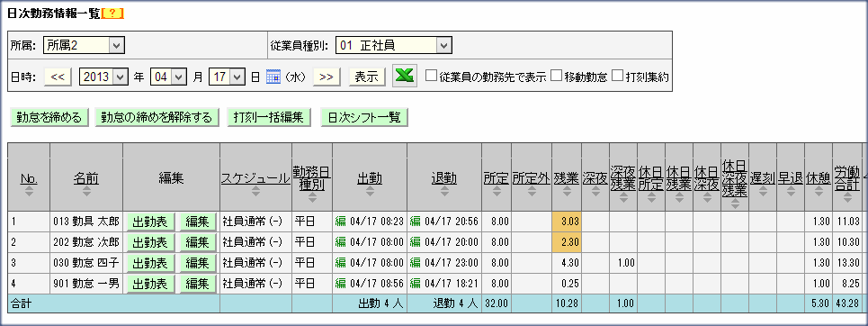This screenshot has width=868, height=326.
Task: Click the 名前 column header link
Action: (x=86, y=178)
